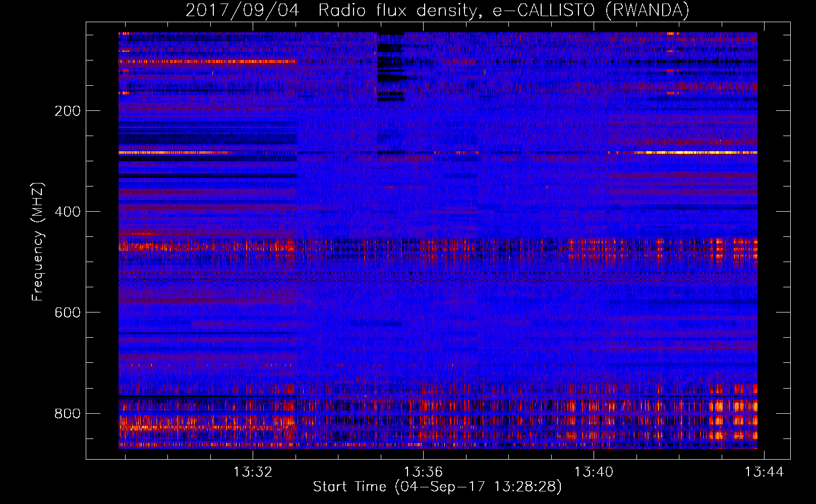Click the 13:36 time axis label
This screenshot has height=504, width=816.
coord(423,472)
